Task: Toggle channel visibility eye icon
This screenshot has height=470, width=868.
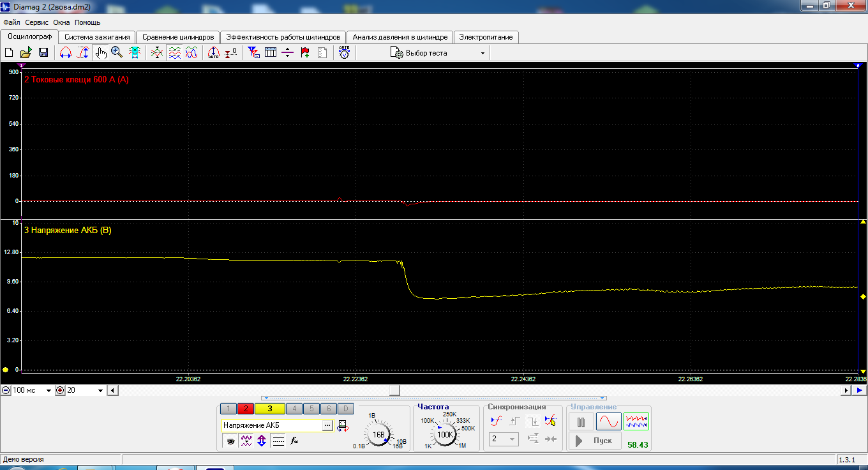Action: 230,441
